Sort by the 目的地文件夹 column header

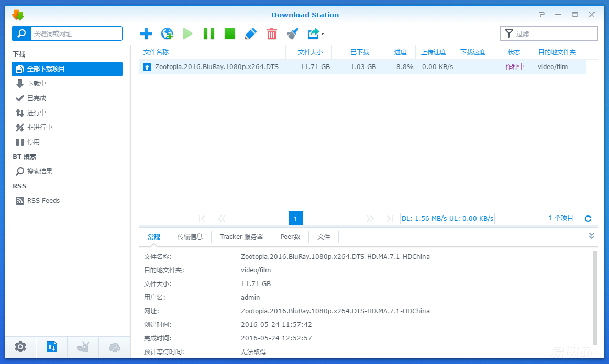tap(560, 52)
